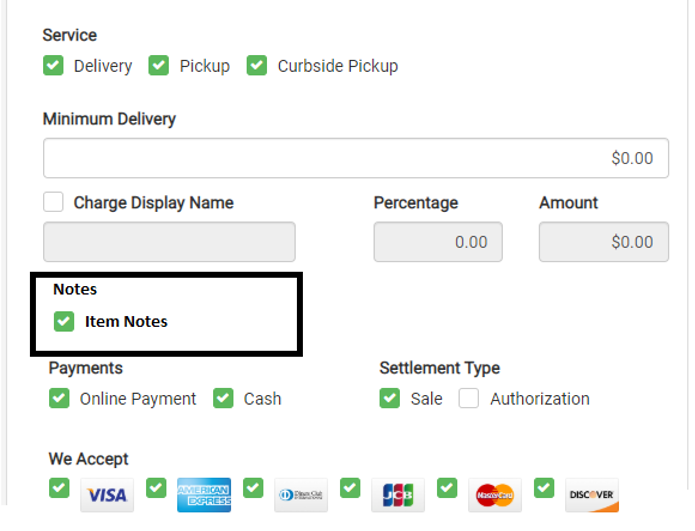Uncheck the Visa accepted card checkbox
Screen dimensions: 695x531
click(x=59, y=488)
